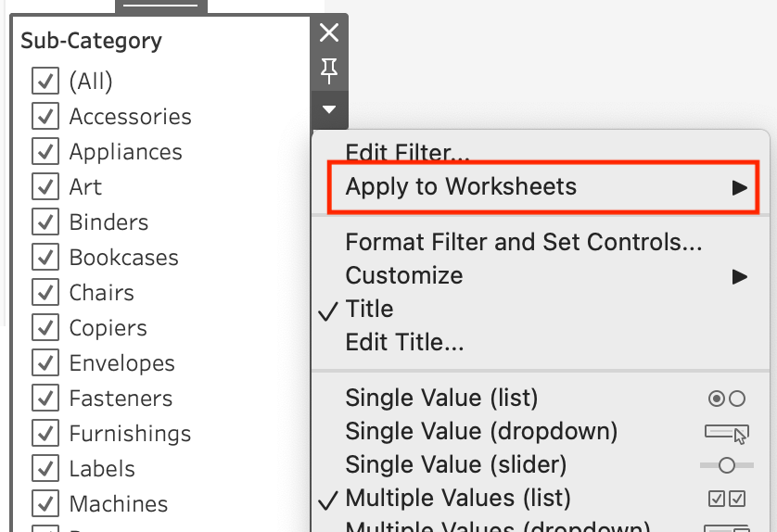Uncheck the (All) checkbox
Screen dimensions: 777x532
[x=45, y=82]
